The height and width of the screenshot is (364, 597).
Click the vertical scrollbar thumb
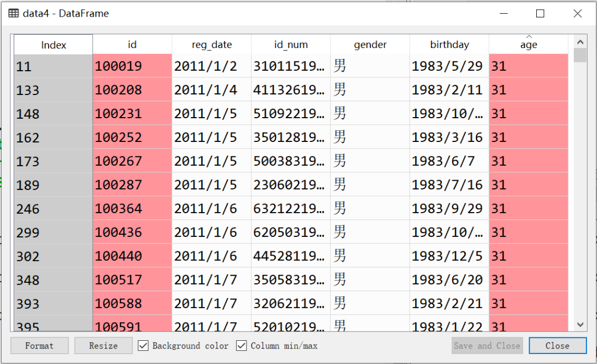tap(580, 56)
